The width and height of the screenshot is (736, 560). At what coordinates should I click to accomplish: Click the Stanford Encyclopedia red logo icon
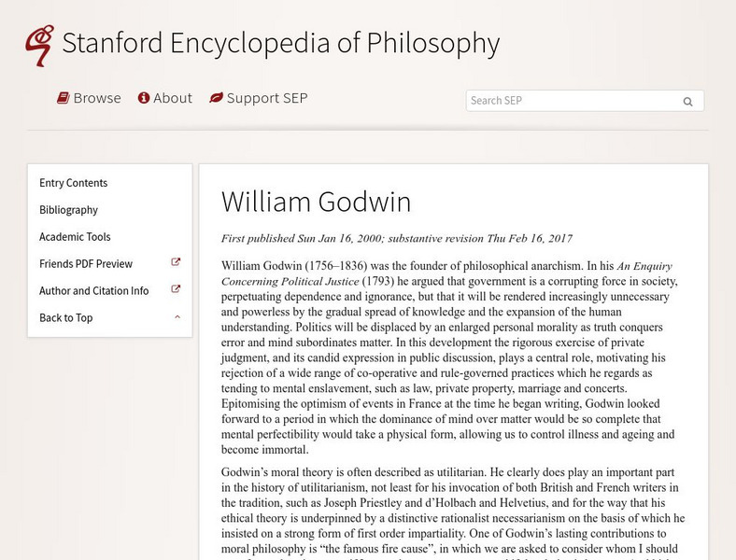39,45
